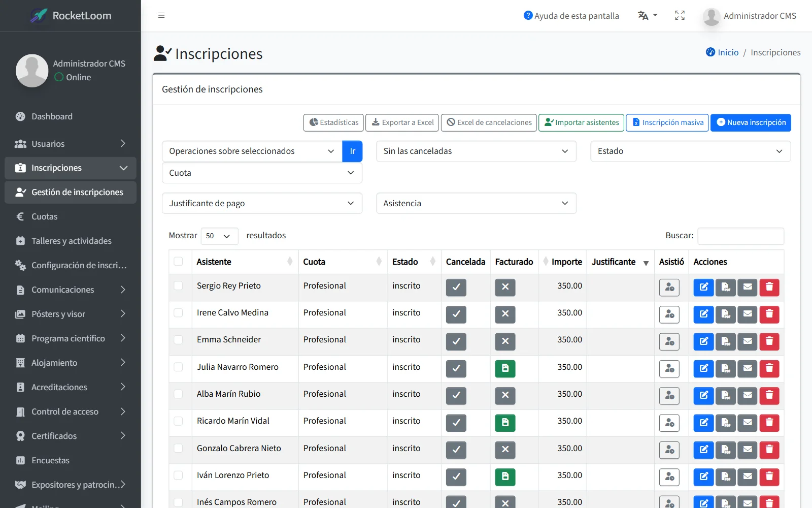
Task: Open the Justificante de pago dropdown
Action: pos(262,203)
